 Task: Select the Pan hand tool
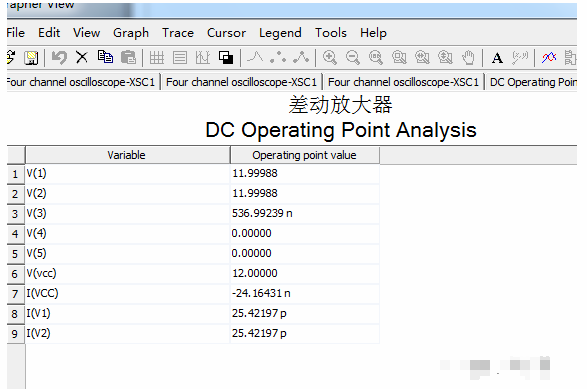(x=468, y=58)
